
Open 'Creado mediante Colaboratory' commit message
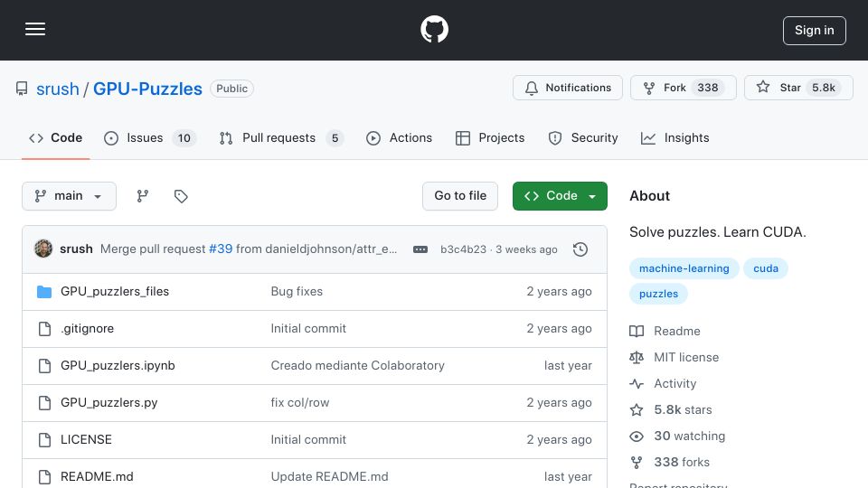click(x=358, y=366)
